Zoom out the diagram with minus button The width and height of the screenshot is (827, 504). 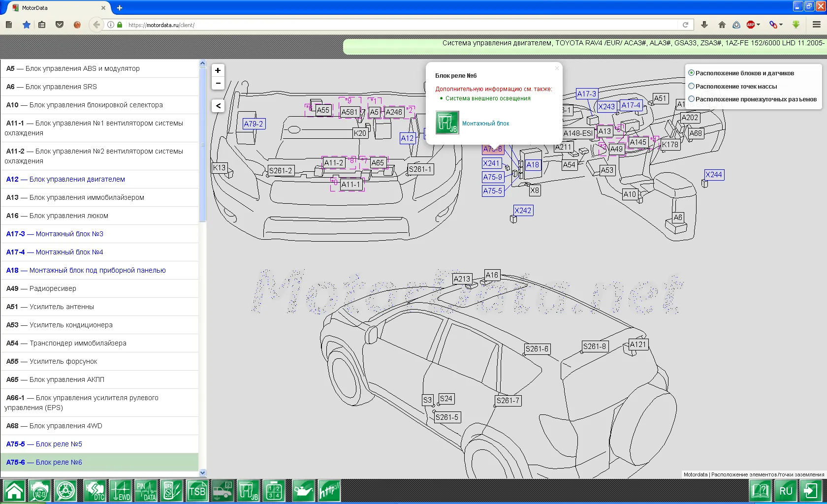coord(218,83)
